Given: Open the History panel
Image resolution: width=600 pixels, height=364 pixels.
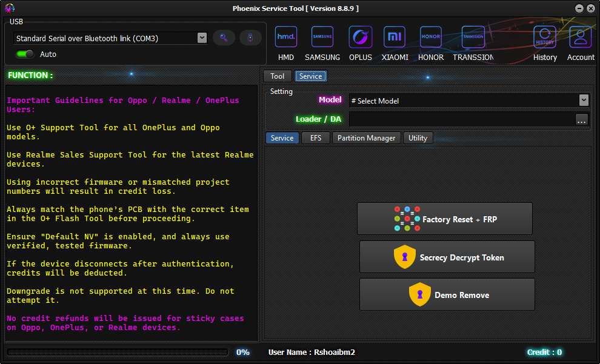Looking at the screenshot, I should [545, 43].
